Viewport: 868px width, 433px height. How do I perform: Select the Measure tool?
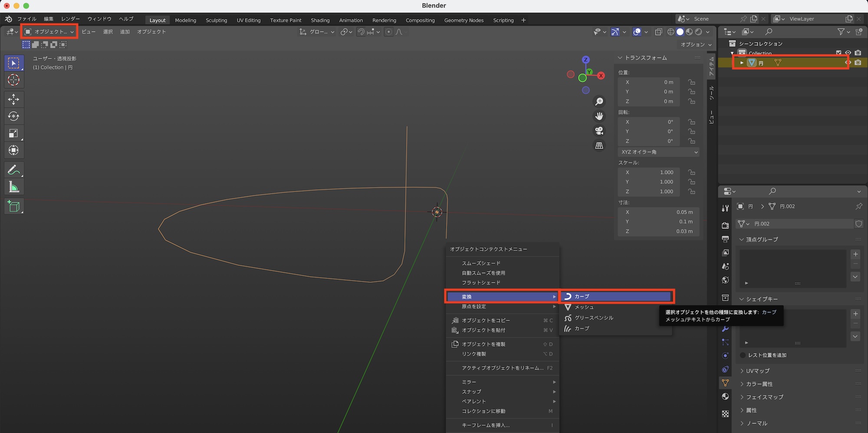(x=13, y=187)
